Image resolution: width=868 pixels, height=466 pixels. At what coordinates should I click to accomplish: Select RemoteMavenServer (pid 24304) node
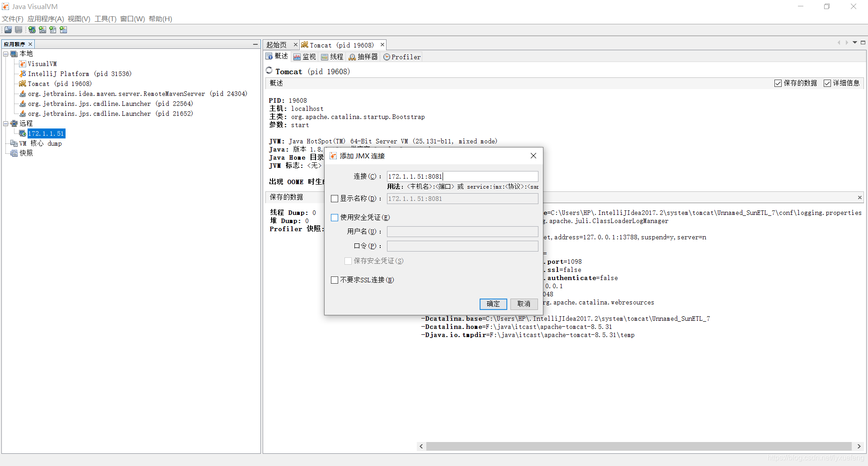pos(137,94)
